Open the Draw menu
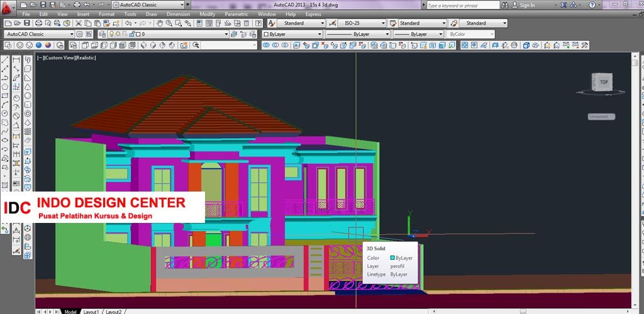Viewport: 644px width, 314px height. pos(151,14)
